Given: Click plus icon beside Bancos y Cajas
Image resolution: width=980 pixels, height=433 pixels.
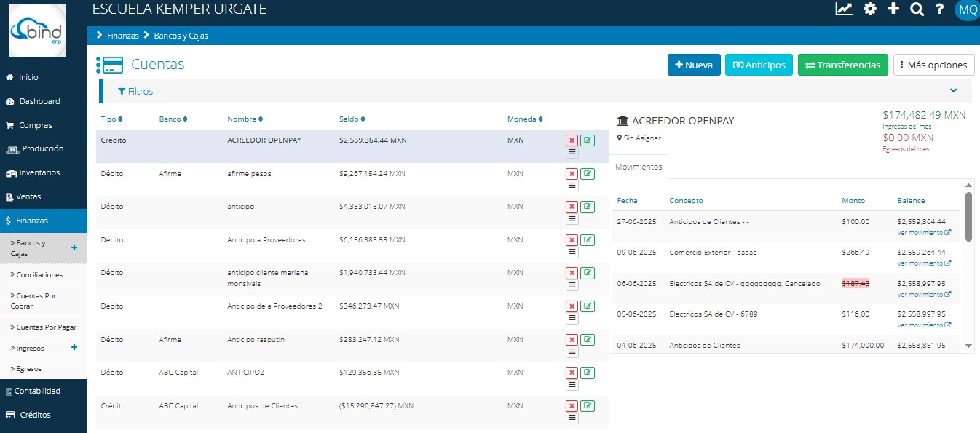Looking at the screenshot, I should [74, 247].
